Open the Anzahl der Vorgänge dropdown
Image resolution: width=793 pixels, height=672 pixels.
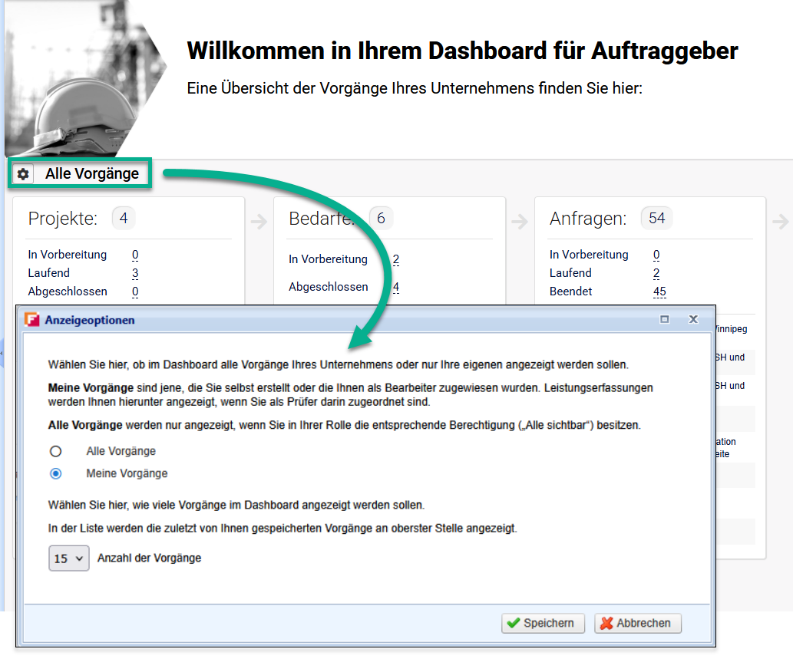click(69, 558)
